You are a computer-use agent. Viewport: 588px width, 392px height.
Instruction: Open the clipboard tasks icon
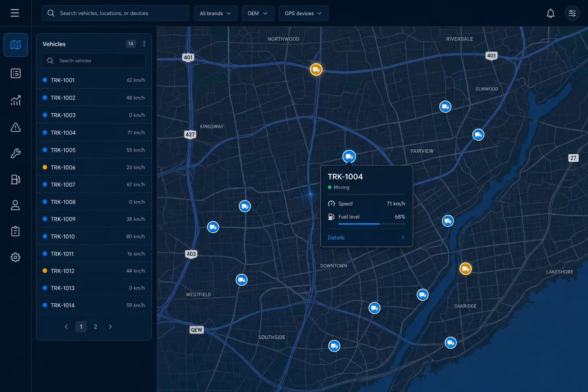(x=16, y=231)
